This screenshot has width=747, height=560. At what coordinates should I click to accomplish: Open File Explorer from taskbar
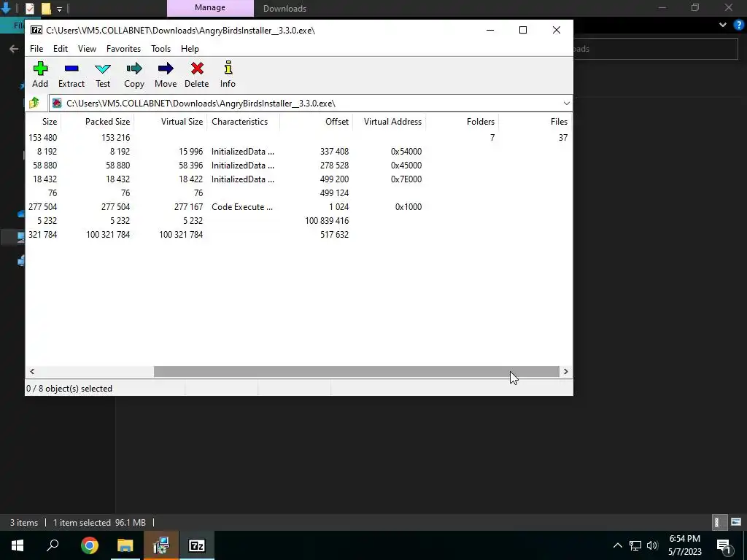[125, 545]
